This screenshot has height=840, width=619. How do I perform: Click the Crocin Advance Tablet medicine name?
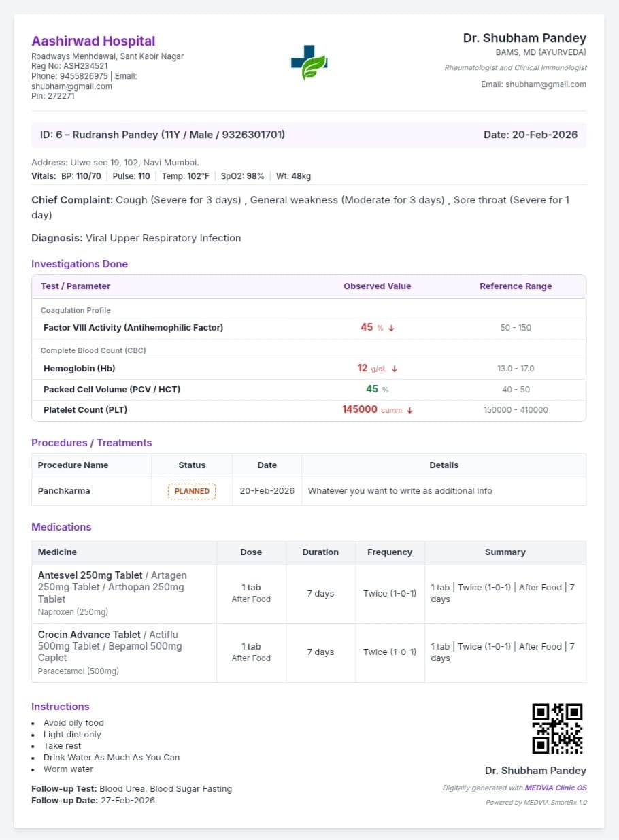click(89, 635)
